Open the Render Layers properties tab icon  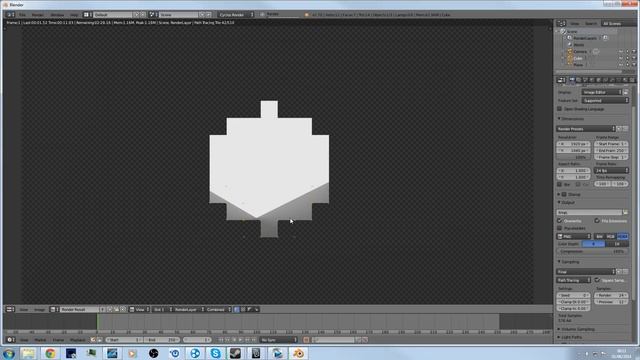coord(579,80)
